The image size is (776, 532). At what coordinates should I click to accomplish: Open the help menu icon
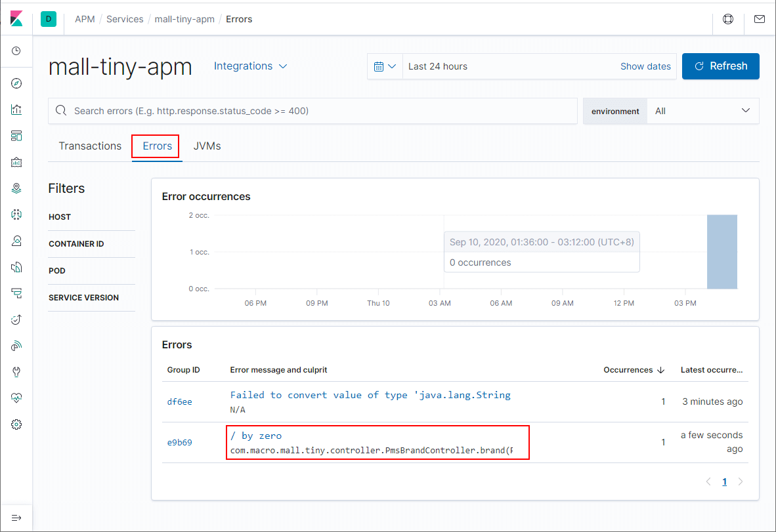(x=728, y=19)
